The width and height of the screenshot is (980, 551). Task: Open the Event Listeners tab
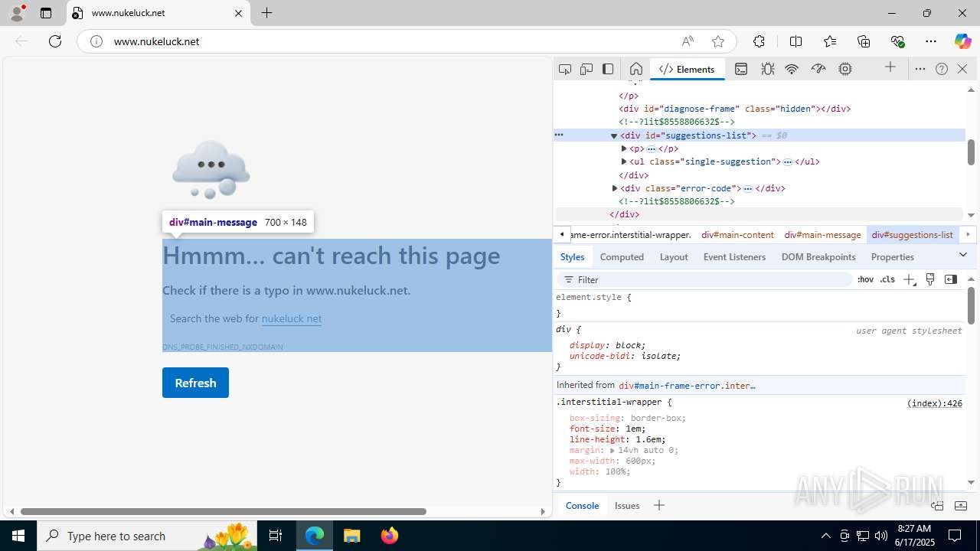pyautogui.click(x=734, y=257)
